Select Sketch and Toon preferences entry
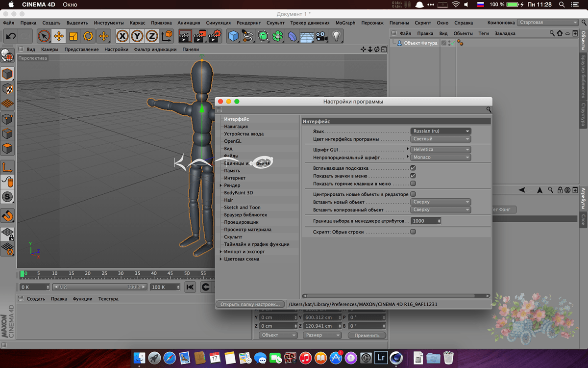The image size is (588, 368). (243, 208)
